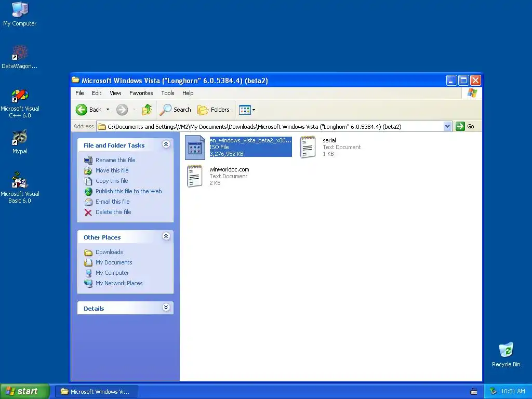Open Search pane from toolbar
This screenshot has width=532, height=399.
175,110
